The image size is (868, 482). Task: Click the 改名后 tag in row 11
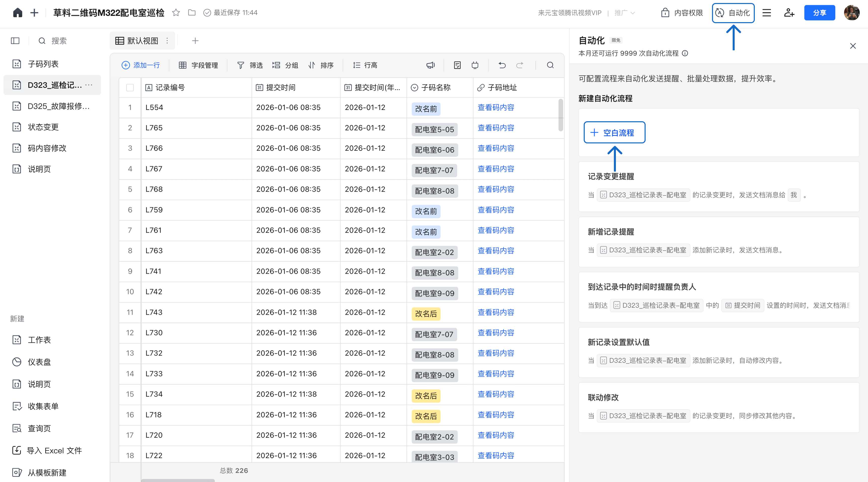426,314
